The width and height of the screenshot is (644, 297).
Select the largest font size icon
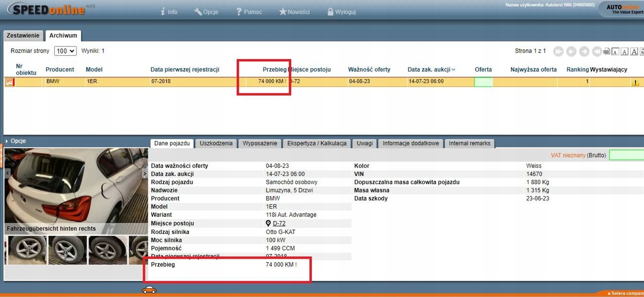[634, 52]
